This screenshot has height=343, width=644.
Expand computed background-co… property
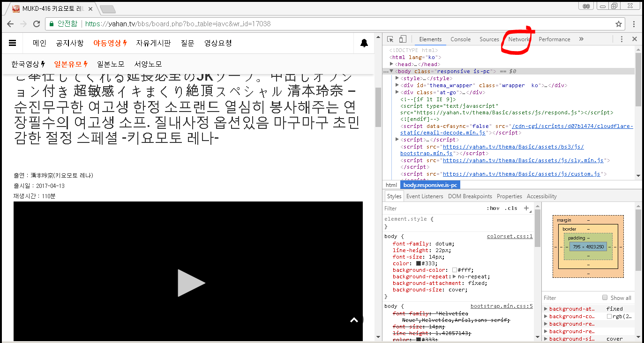pos(546,316)
